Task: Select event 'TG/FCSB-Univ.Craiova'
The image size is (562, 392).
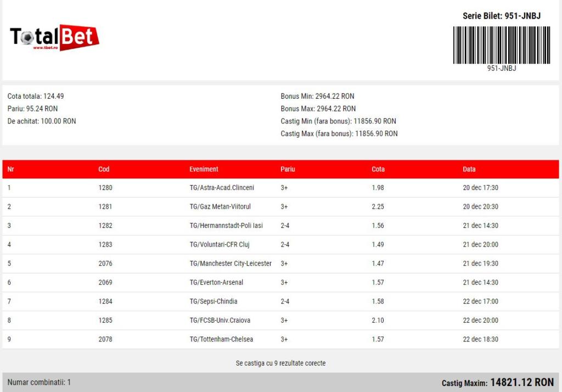Action: (220, 320)
